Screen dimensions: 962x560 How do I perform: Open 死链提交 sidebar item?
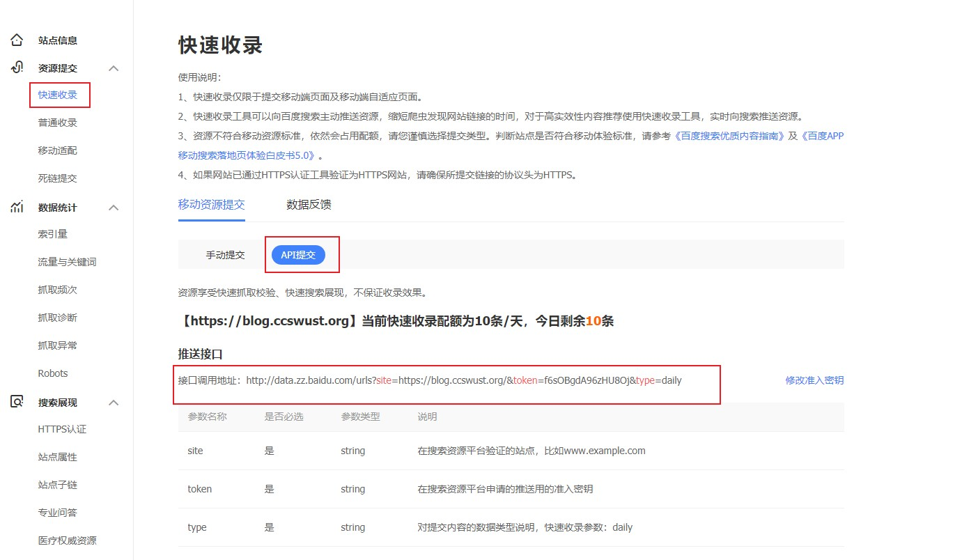(57, 178)
